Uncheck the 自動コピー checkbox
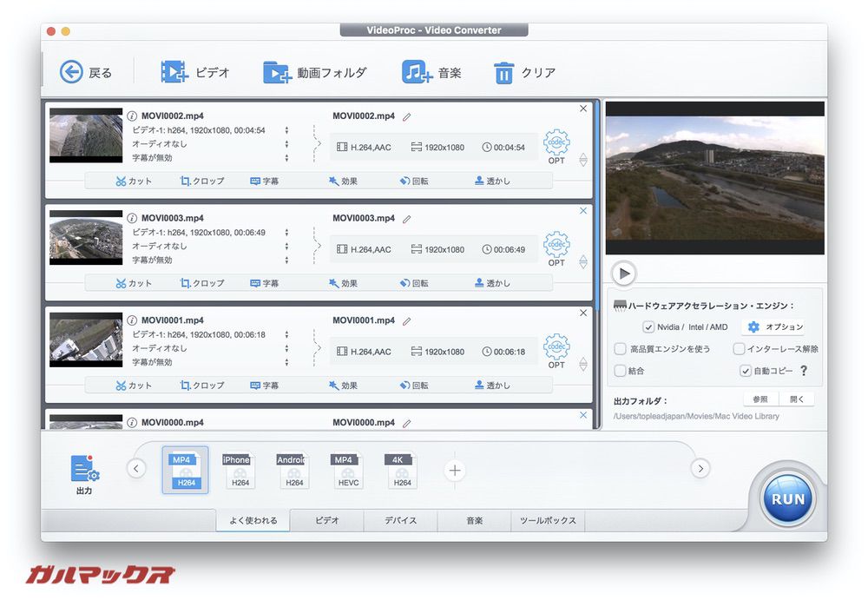 click(744, 371)
